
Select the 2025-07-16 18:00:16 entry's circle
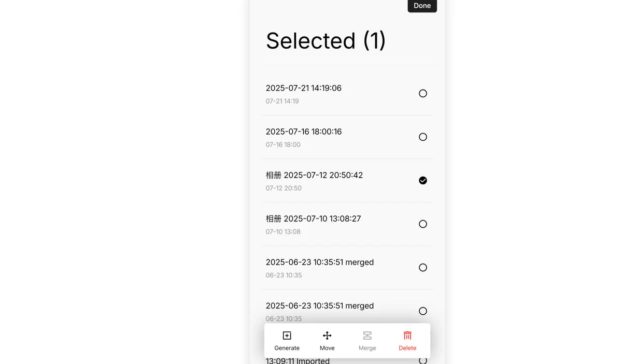[x=423, y=137]
